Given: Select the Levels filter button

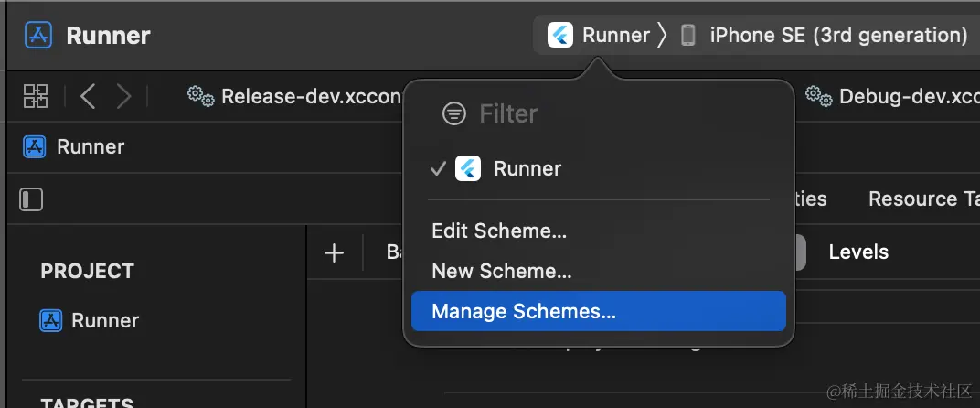Looking at the screenshot, I should click(857, 252).
